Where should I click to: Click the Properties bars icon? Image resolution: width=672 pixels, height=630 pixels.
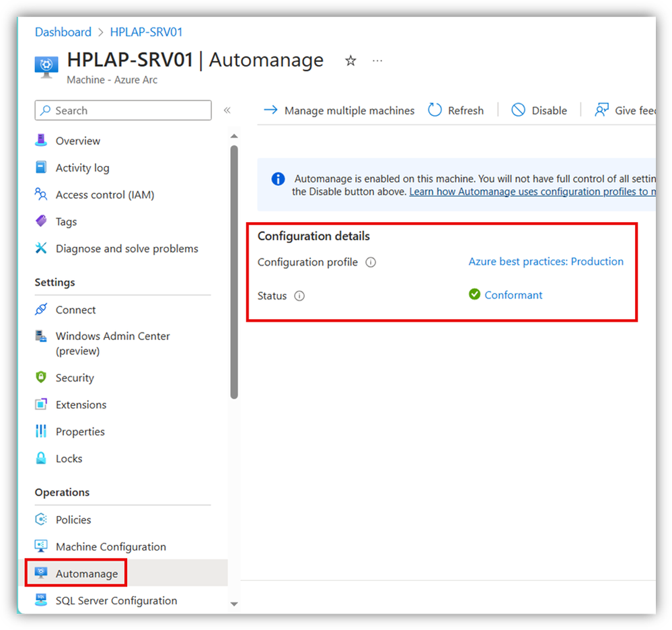[41, 431]
